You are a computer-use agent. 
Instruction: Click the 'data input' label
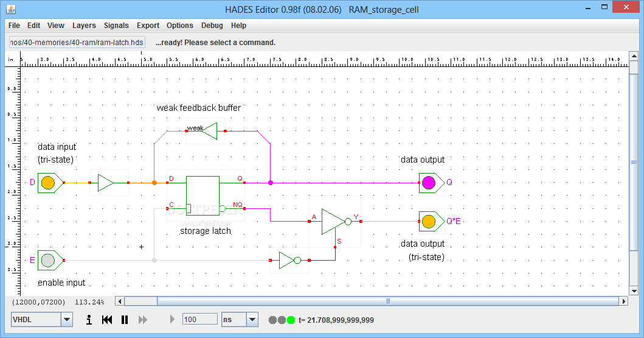point(57,147)
